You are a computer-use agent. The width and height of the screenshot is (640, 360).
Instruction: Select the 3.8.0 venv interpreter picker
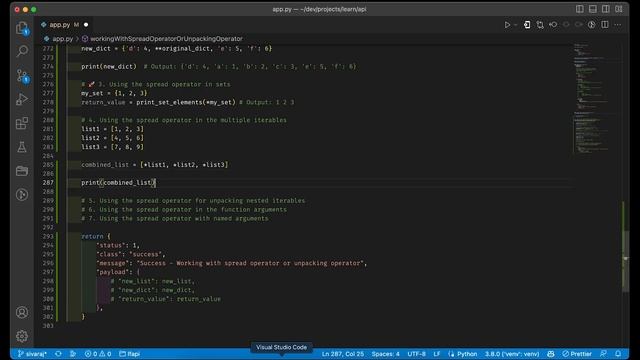click(x=512, y=354)
